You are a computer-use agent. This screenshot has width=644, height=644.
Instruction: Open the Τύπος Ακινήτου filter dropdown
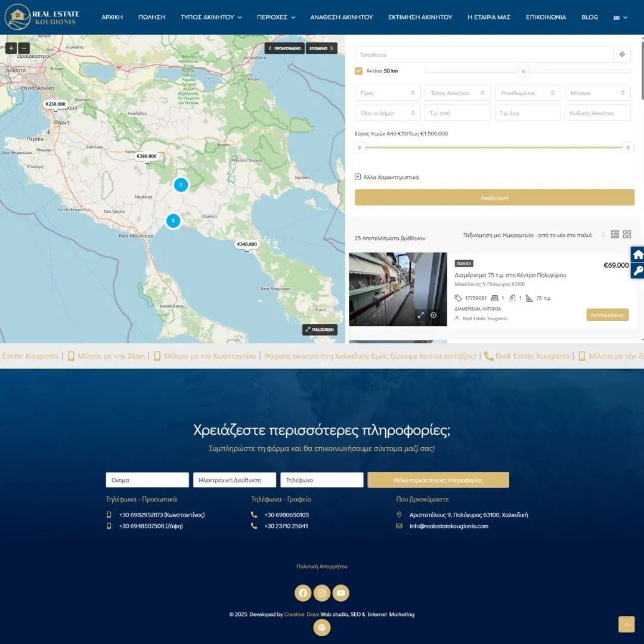click(457, 93)
